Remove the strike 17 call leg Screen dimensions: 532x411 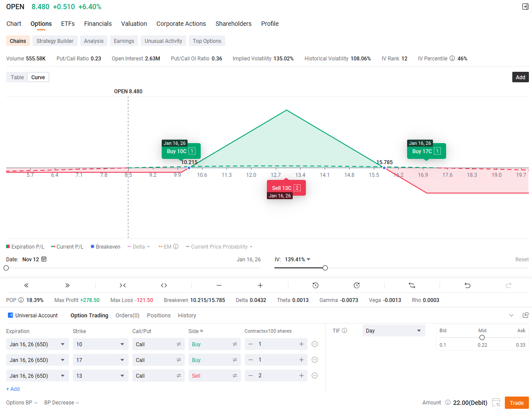click(315, 360)
